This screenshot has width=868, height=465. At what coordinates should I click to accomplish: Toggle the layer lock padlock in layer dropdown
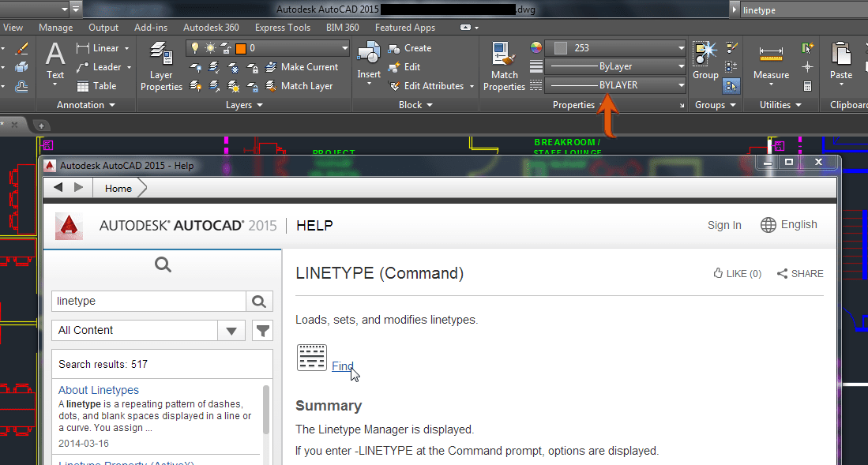tap(226, 48)
